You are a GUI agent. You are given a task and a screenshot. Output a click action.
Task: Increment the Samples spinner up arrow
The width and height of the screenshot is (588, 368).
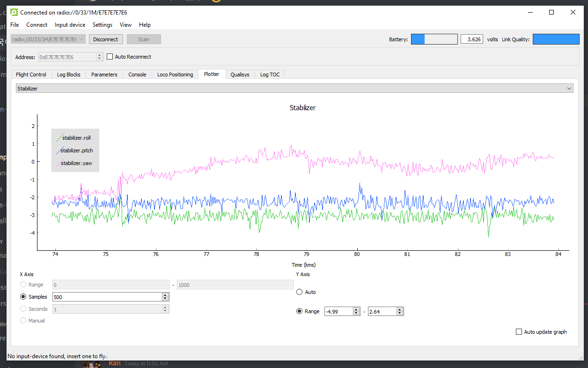click(x=165, y=295)
